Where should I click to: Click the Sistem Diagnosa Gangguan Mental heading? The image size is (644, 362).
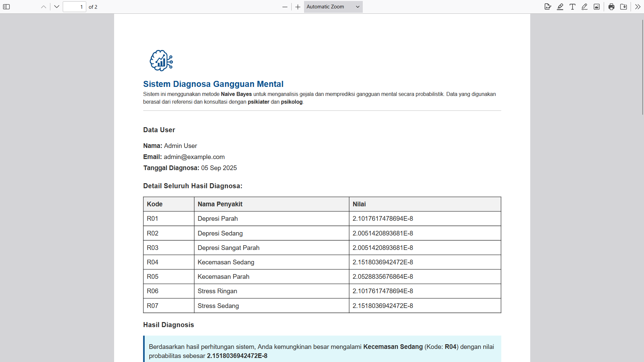click(213, 84)
